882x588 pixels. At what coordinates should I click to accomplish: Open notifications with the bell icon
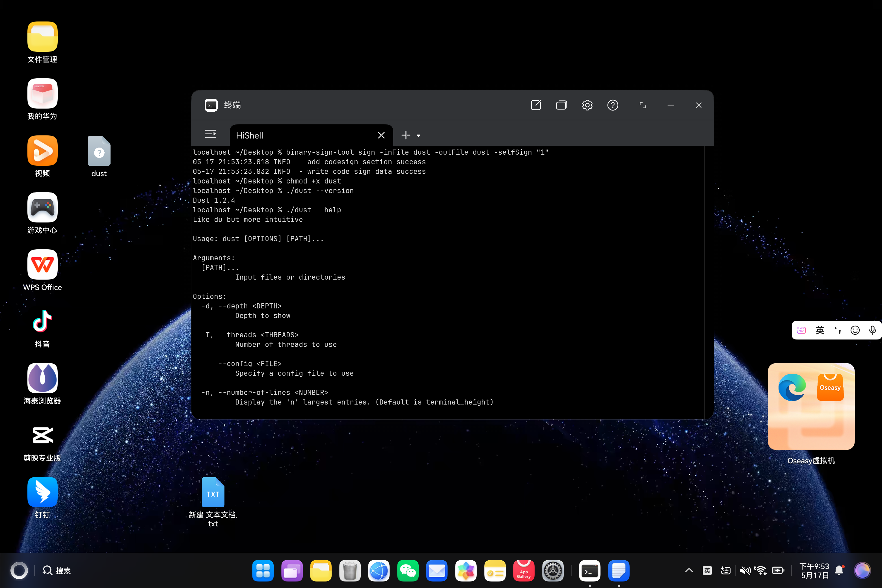pyautogui.click(x=839, y=570)
